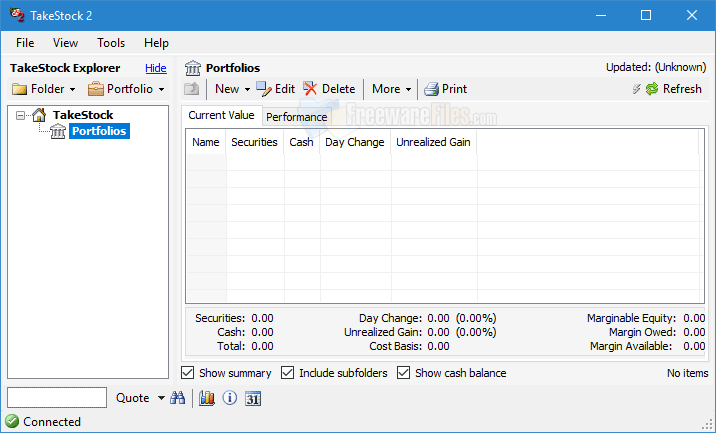The height and width of the screenshot is (433, 716).
Task: Click the Margin Available: label
Action: tap(631, 347)
